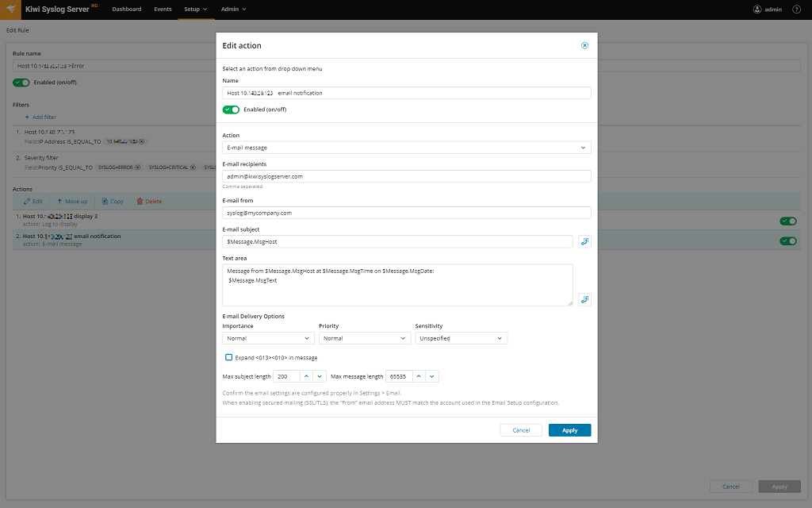Screen dimensions: 812x508
Task: Increase Max subject length value
Action: 307,376
